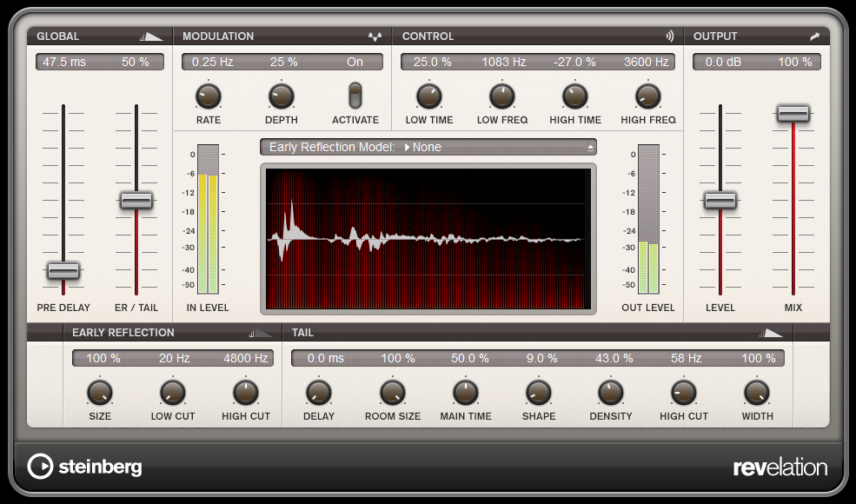This screenshot has width=856, height=504.
Task: Click the 4800 Hz high cut value
Action: [x=246, y=359]
